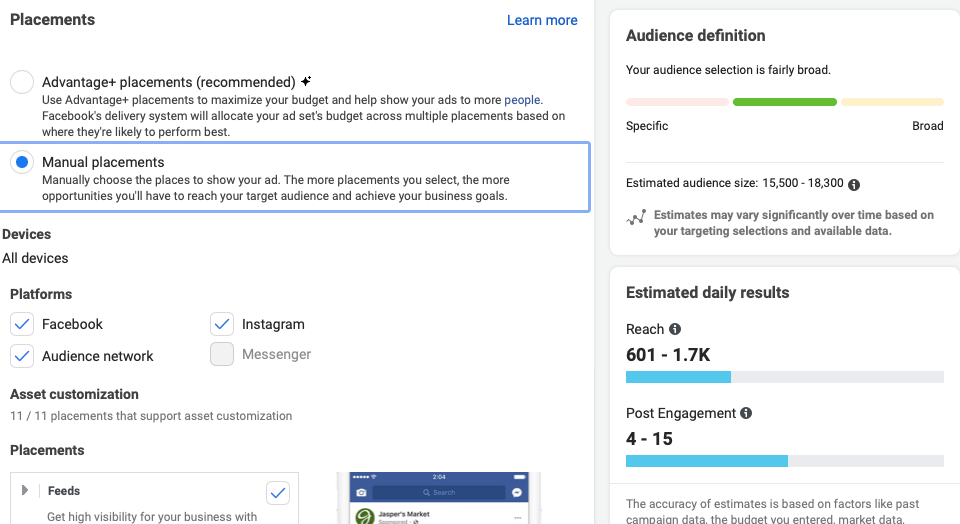Enable the Messenger platform checkbox
Image resolution: width=960 pixels, height=524 pixels.
click(x=222, y=354)
